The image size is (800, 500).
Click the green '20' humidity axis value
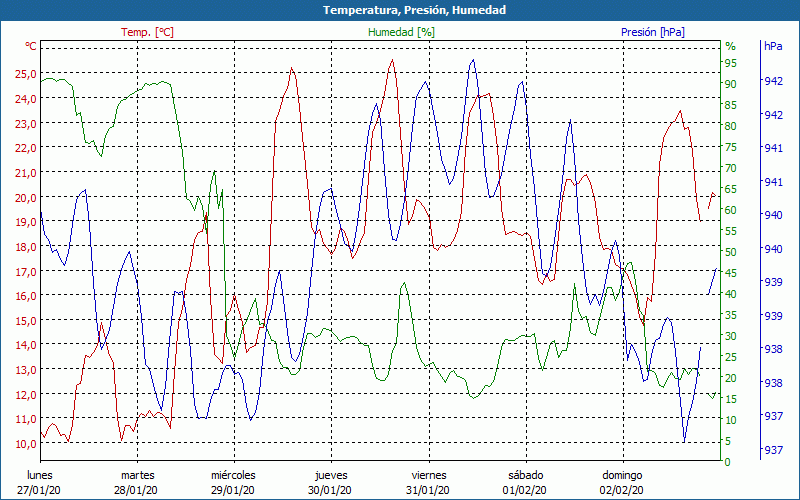[x=731, y=378]
